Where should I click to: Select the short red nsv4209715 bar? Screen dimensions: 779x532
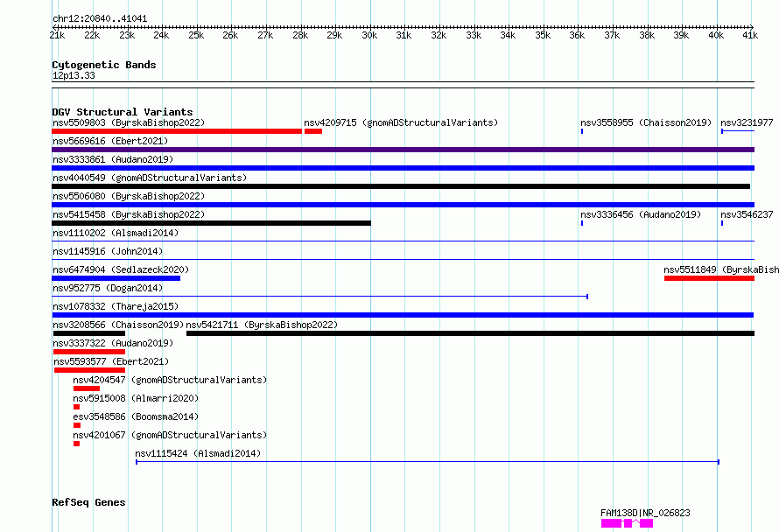[313, 131]
